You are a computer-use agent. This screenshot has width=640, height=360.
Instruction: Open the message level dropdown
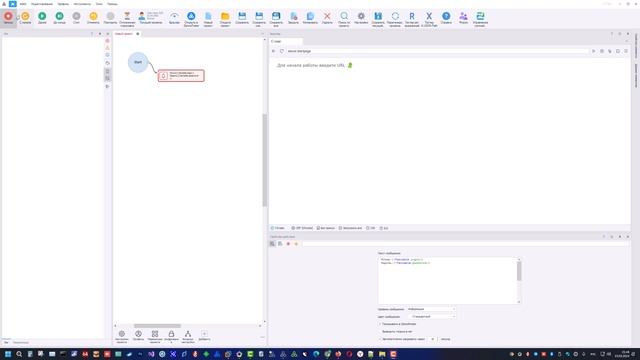click(x=431, y=309)
